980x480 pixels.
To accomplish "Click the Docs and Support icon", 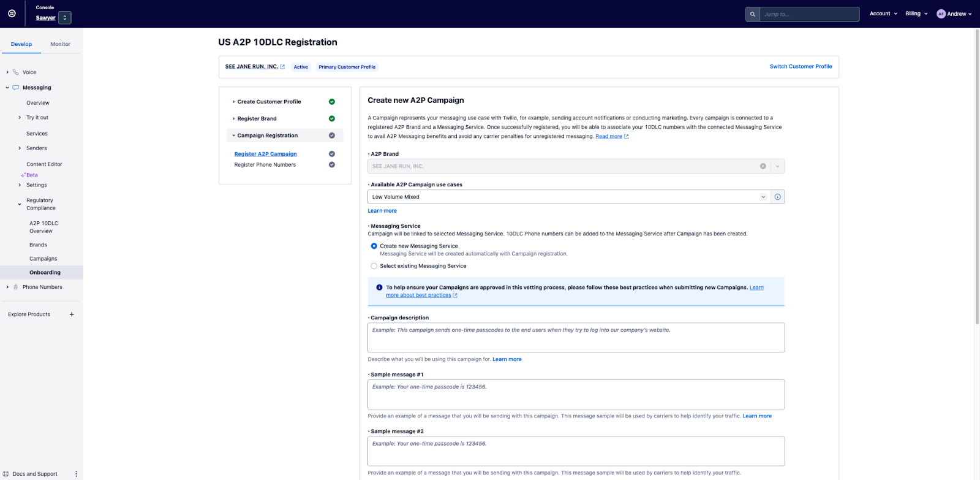I will [x=6, y=474].
